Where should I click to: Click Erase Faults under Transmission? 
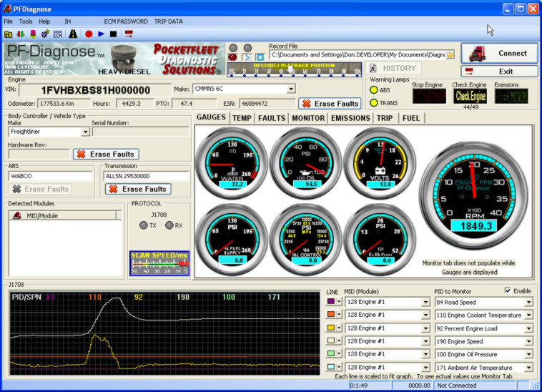coord(138,189)
